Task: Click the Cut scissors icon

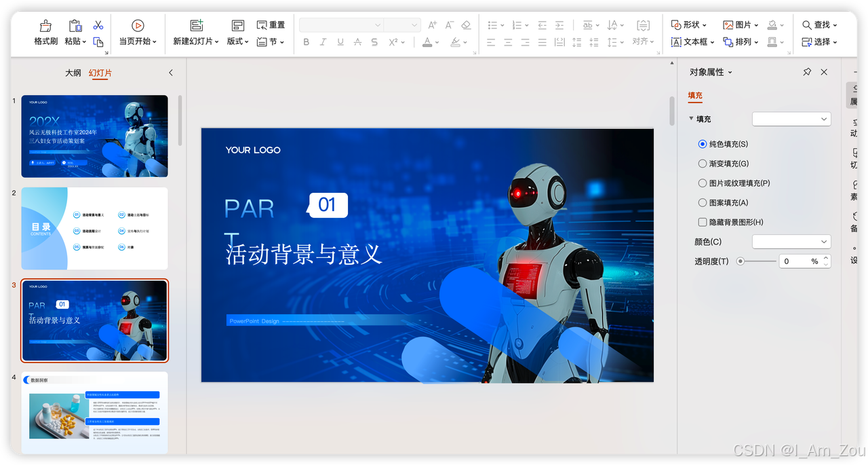Action: (98, 25)
